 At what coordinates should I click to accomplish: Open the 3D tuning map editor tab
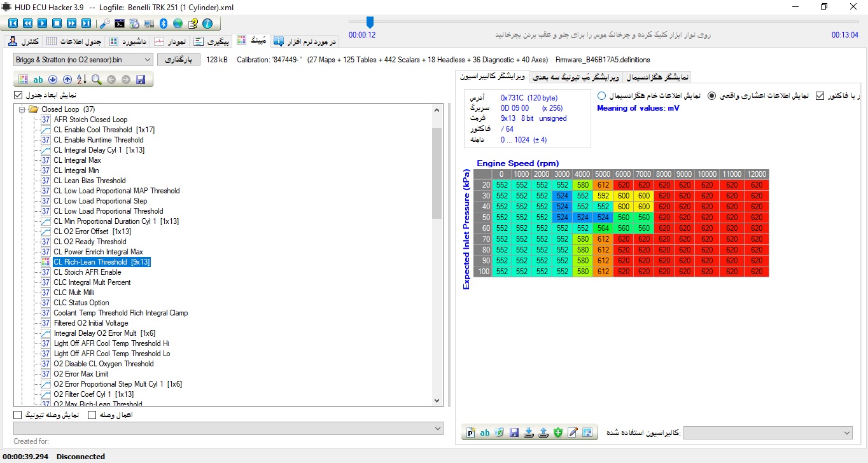577,78
